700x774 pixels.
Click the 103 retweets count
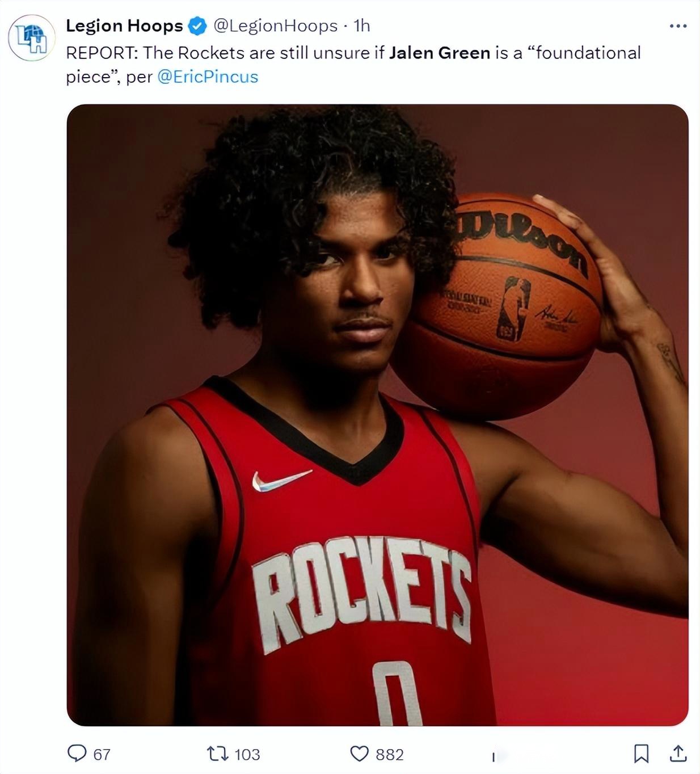[247, 754]
